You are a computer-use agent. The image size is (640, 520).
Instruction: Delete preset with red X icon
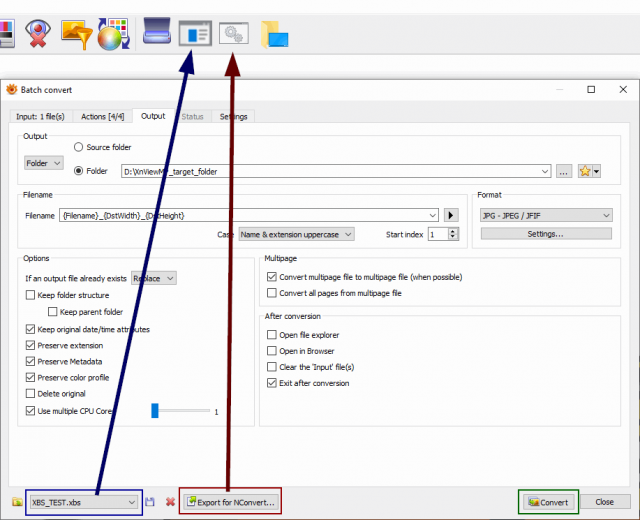[170, 502]
